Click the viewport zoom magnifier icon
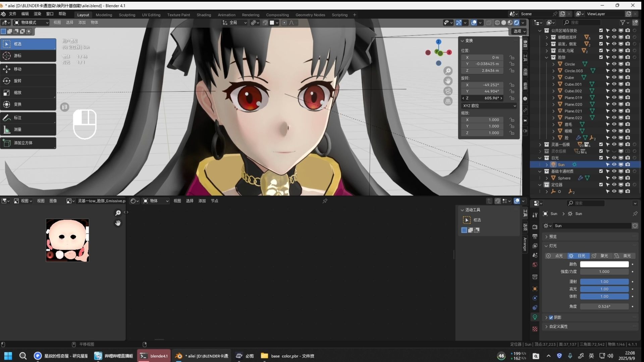The image size is (644, 362). [x=448, y=71]
